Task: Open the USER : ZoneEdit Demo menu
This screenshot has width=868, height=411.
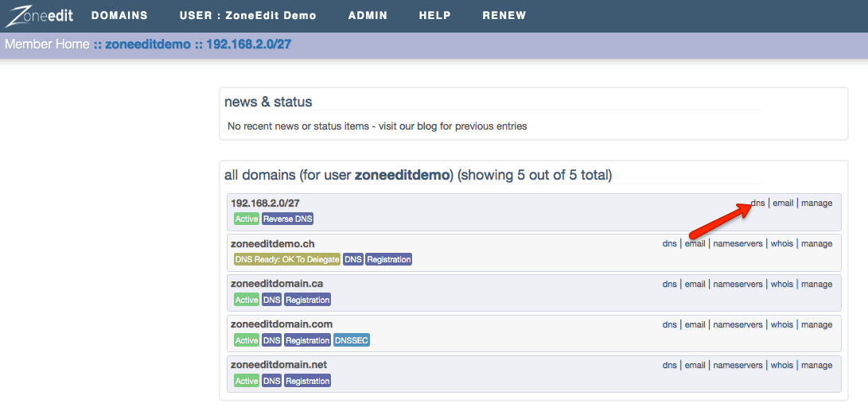Action: tap(248, 15)
